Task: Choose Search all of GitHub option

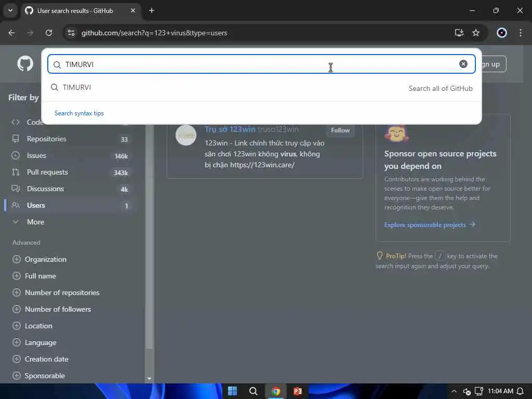Action: 441,88
